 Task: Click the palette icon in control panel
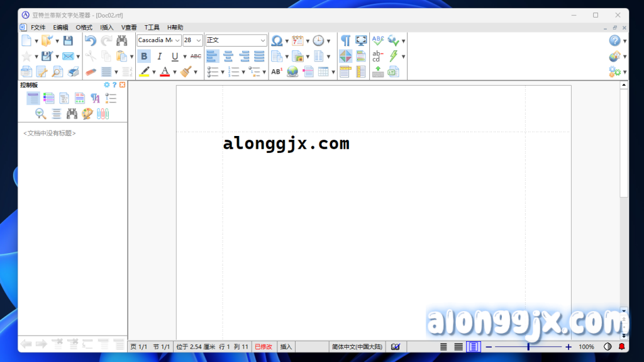(87, 114)
